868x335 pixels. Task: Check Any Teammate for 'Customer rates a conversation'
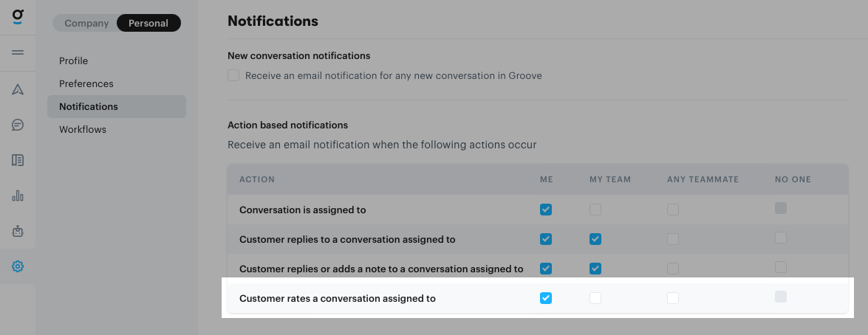[673, 298]
